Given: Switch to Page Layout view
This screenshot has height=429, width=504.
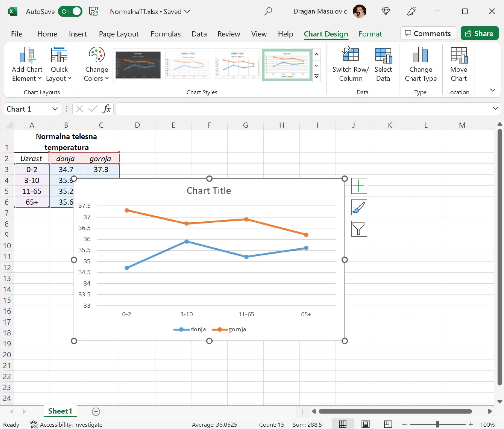Looking at the screenshot, I should tap(365, 424).
